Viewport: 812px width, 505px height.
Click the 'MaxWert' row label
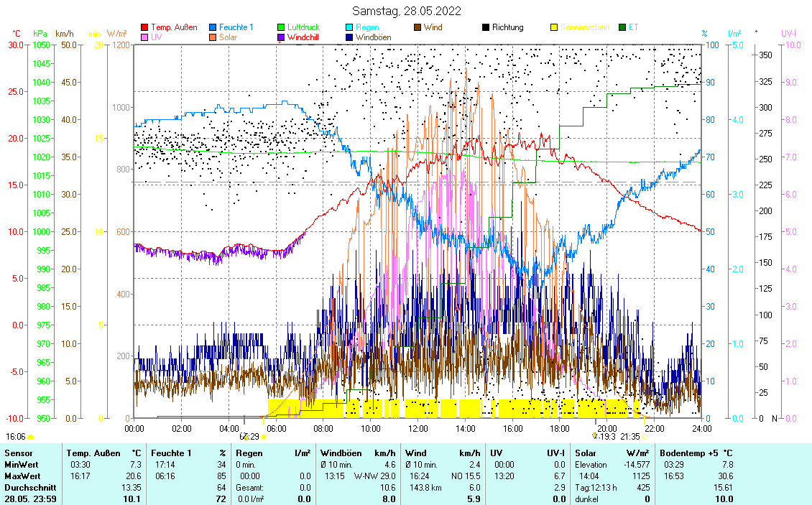[x=23, y=476]
